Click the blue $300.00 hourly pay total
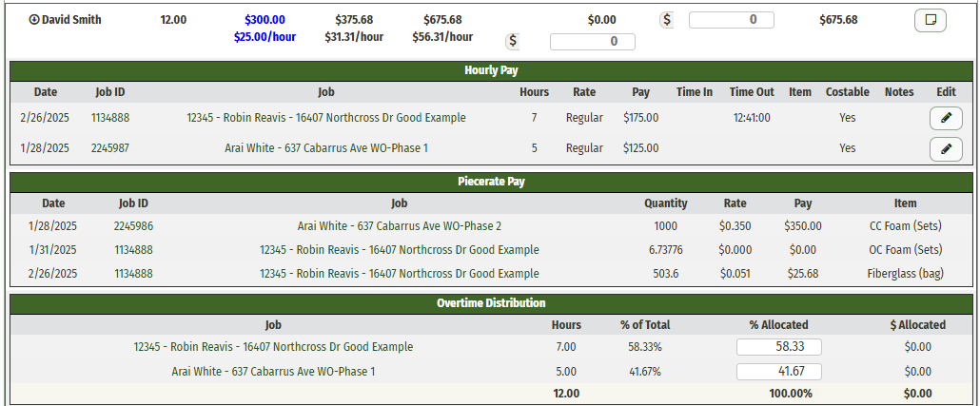The image size is (980, 406). click(265, 20)
